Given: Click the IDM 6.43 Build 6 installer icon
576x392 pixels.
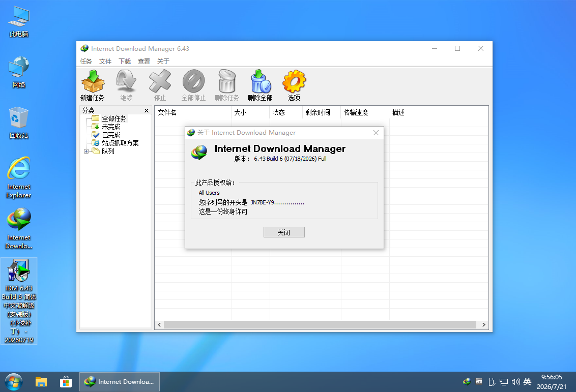Looking at the screenshot, I should (x=19, y=301).
